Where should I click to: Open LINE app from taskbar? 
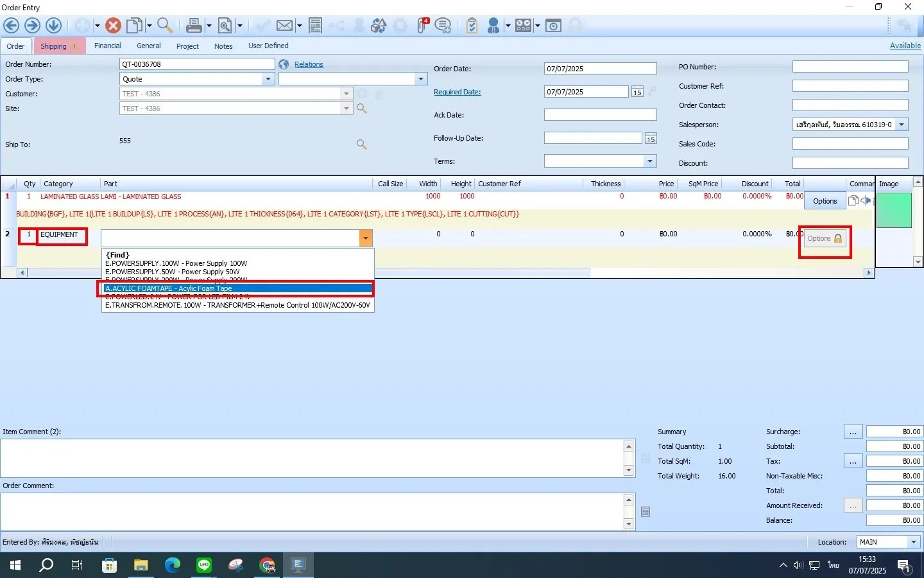(x=204, y=565)
